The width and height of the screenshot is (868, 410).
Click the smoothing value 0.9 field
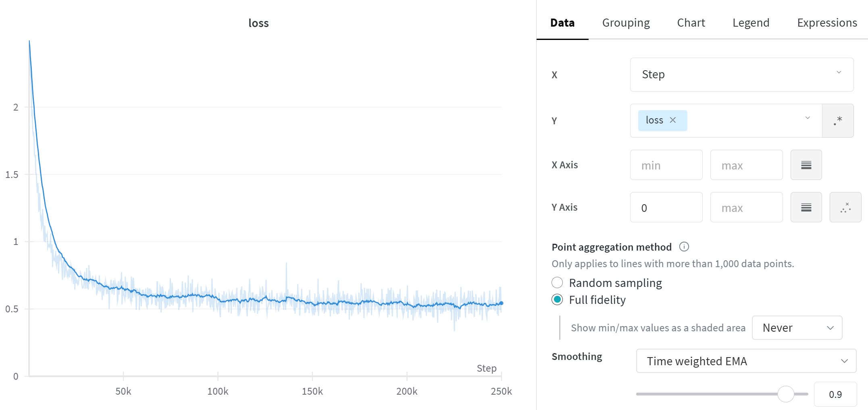(x=835, y=394)
